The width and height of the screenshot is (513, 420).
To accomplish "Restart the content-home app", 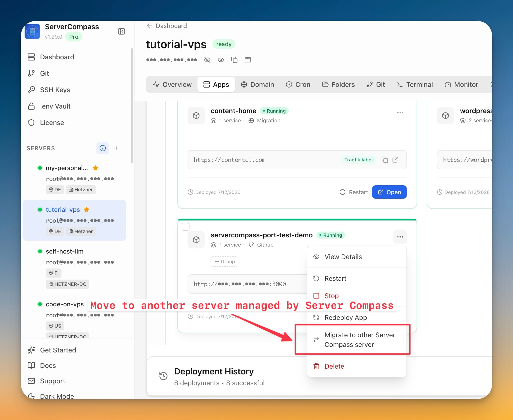I will coord(353,192).
